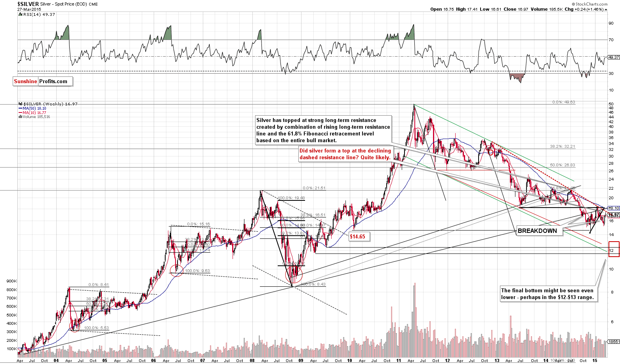Viewport: 620px width, 364px height.
Task: Click the 0.0%: 49.63 Fibonacci label
Action: coord(564,102)
